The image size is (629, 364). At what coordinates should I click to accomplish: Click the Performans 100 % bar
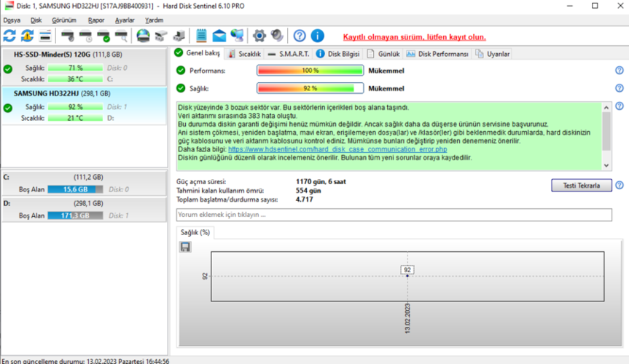pos(310,71)
